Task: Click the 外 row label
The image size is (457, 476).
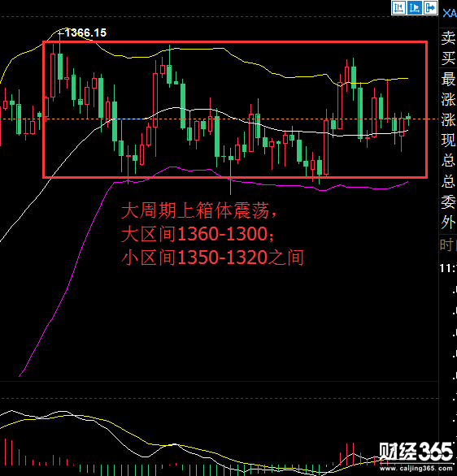Action: click(x=448, y=223)
